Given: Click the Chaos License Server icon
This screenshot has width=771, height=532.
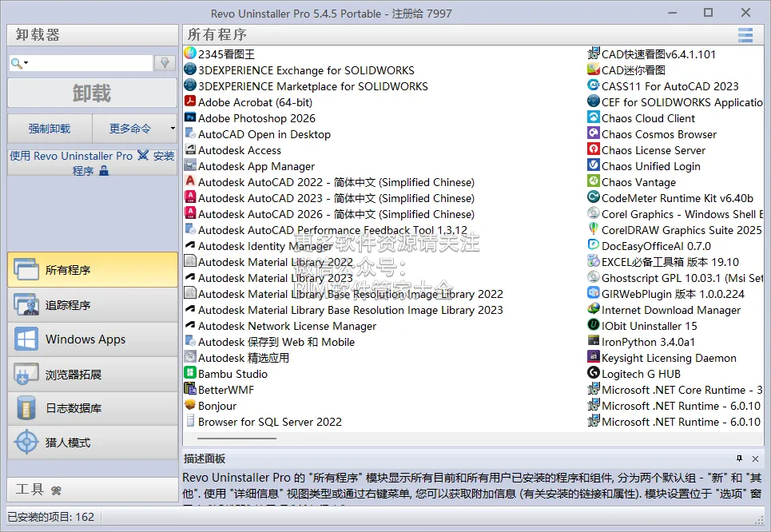Looking at the screenshot, I should pyautogui.click(x=594, y=149).
